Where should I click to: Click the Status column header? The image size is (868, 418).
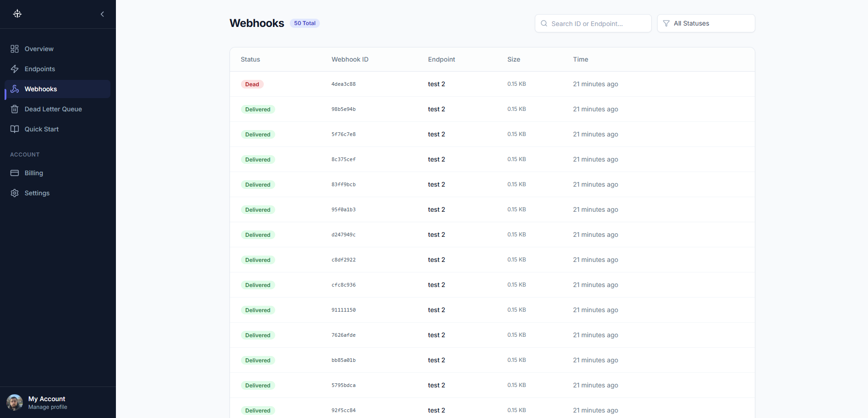tap(250, 59)
